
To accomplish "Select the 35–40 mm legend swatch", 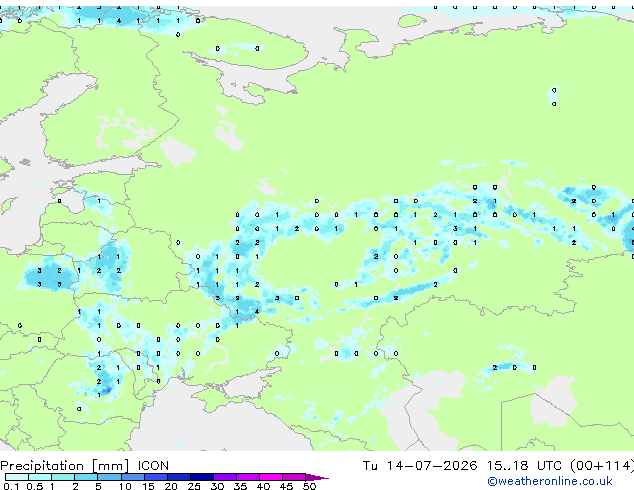I will (248, 477).
